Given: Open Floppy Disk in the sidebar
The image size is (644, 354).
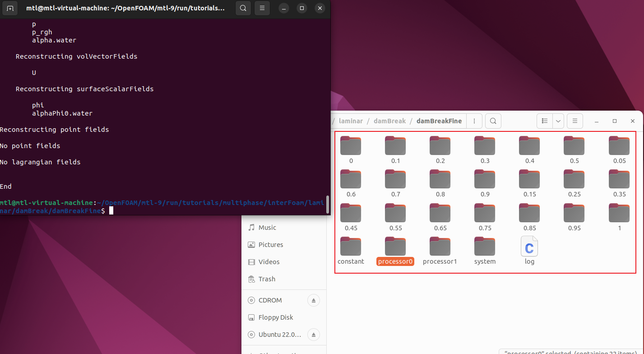Looking at the screenshot, I should 283,317.
